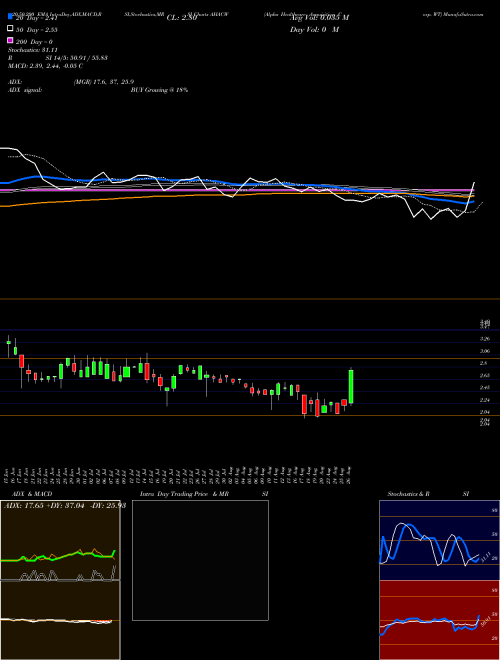This screenshot has height=660, width=500.
Task: Open the MACD chart panel below the ADX panel
Action: click(x=60, y=620)
